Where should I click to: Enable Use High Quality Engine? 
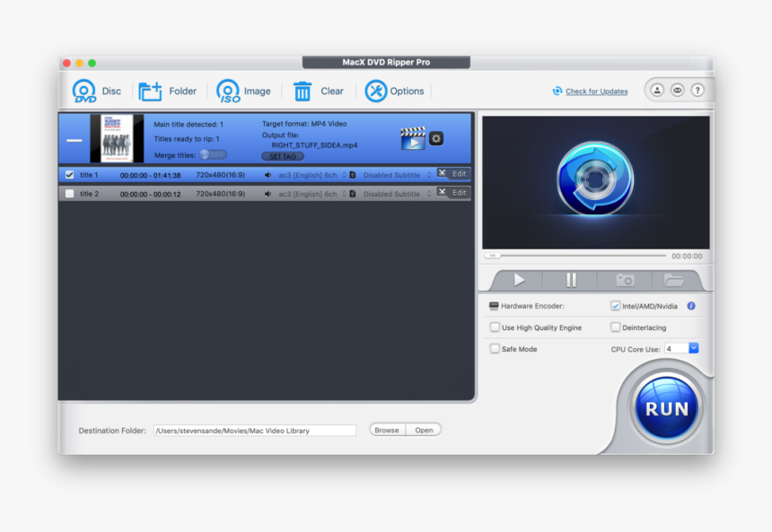495,327
